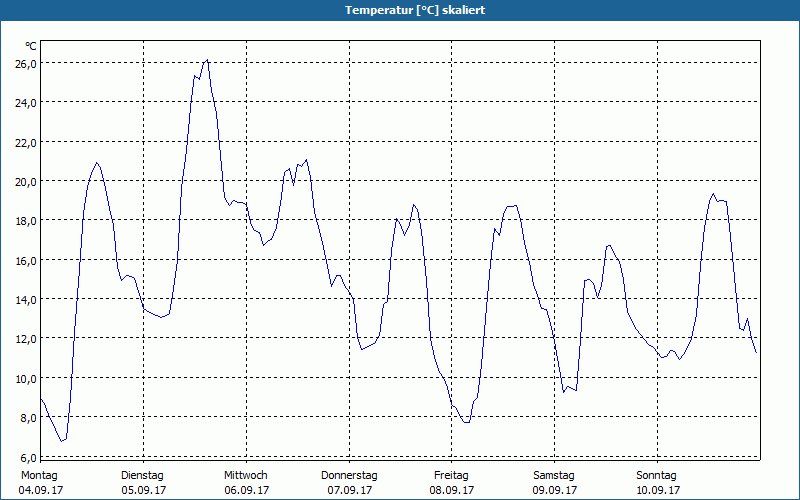Select the 8,0 axis value
800x500 pixels.
click(29, 418)
